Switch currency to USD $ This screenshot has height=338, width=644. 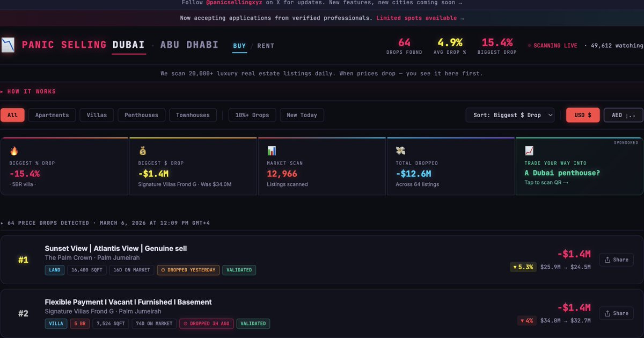(x=583, y=115)
